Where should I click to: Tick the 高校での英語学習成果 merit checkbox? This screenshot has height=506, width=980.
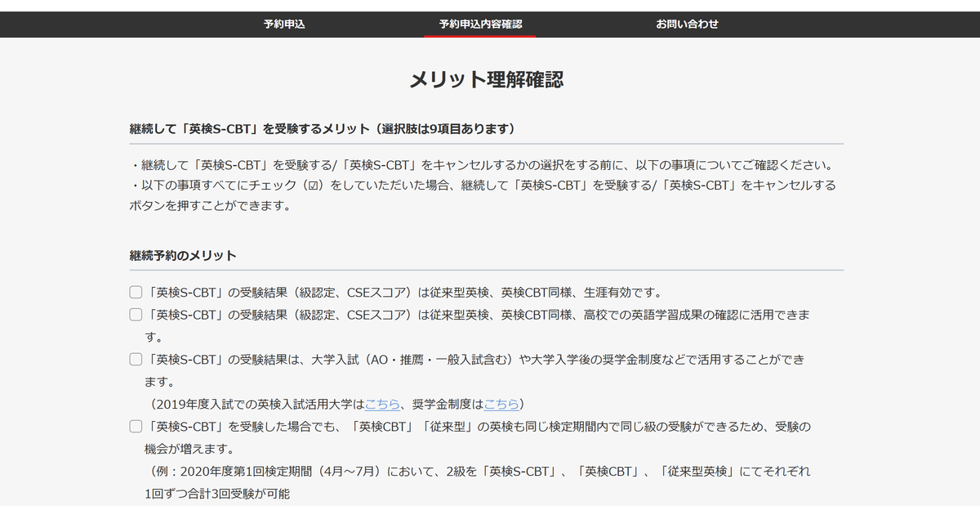[x=136, y=315]
